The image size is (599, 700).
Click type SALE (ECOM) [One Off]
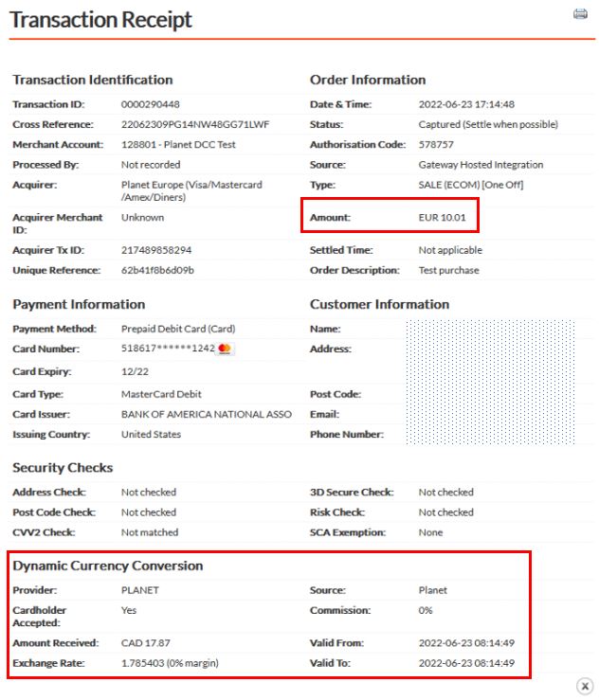click(x=471, y=185)
